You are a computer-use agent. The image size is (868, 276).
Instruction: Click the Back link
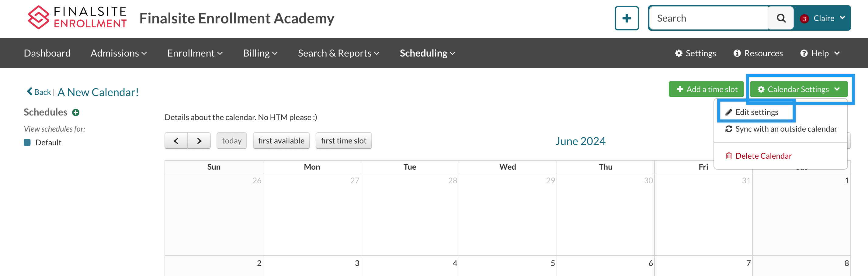point(39,92)
